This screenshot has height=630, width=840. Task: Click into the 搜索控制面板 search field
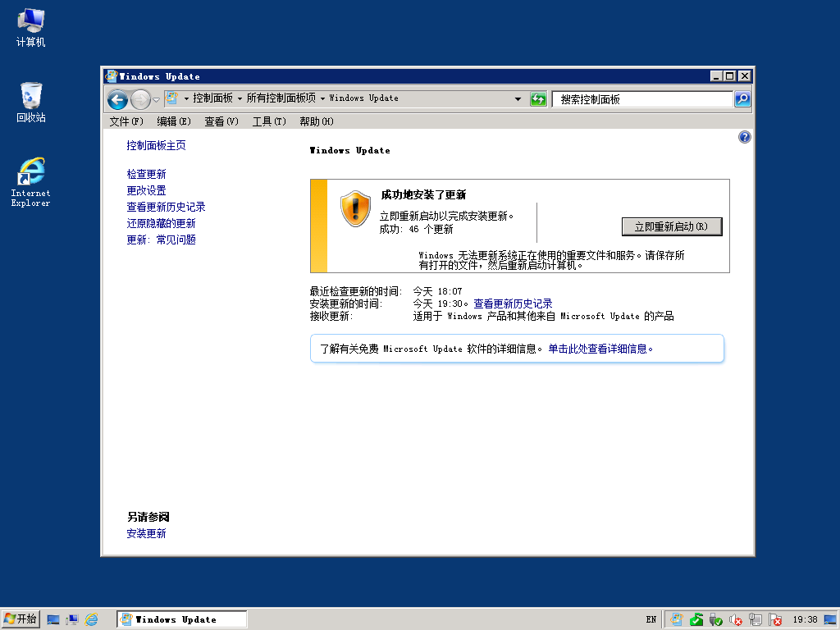click(x=643, y=99)
